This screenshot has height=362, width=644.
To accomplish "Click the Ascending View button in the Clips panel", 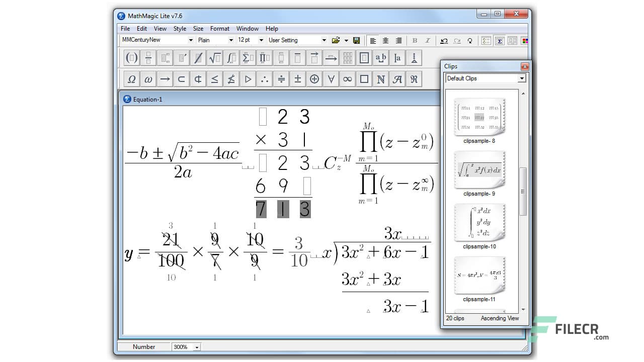I will tap(500, 318).
